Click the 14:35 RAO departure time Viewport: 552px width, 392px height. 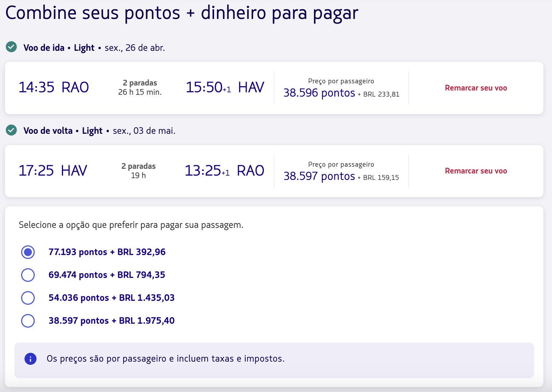point(54,87)
